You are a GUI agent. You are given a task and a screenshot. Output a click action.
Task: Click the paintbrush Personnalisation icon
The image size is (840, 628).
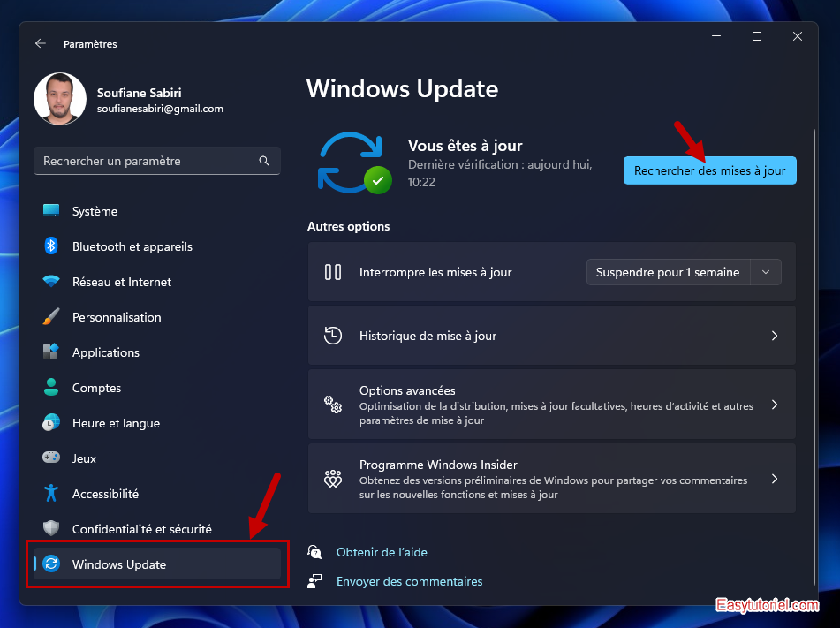51,317
